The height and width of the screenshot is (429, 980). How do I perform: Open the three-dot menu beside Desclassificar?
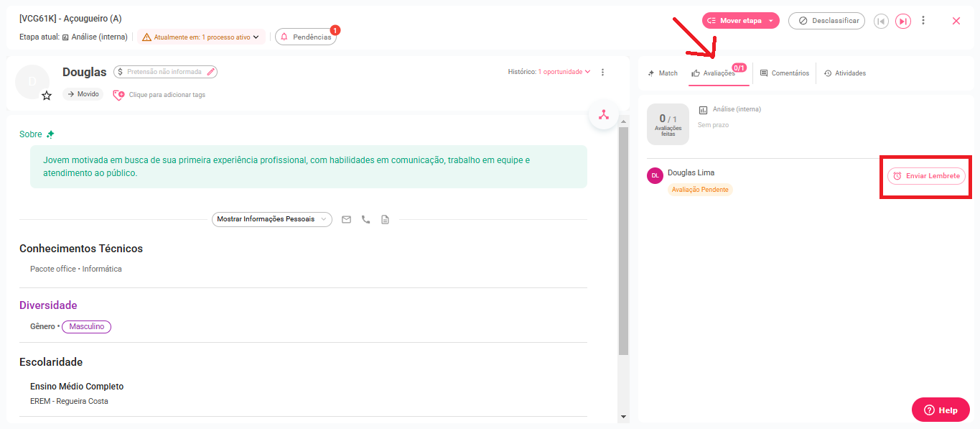click(923, 21)
